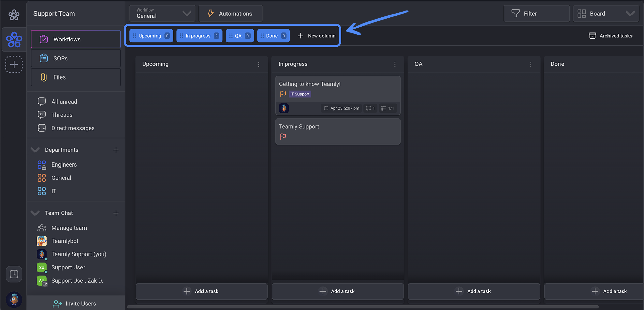Open the Engineers department
Screen dimensions: 644x310
(x=64, y=164)
